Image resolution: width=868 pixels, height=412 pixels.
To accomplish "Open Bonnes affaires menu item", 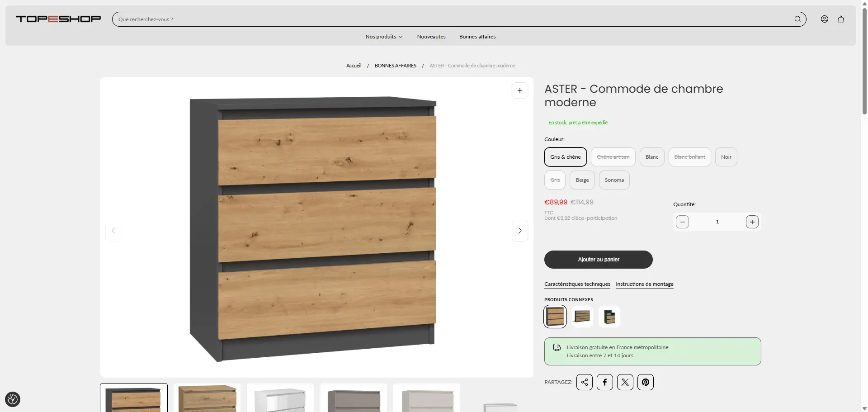I will click(477, 37).
